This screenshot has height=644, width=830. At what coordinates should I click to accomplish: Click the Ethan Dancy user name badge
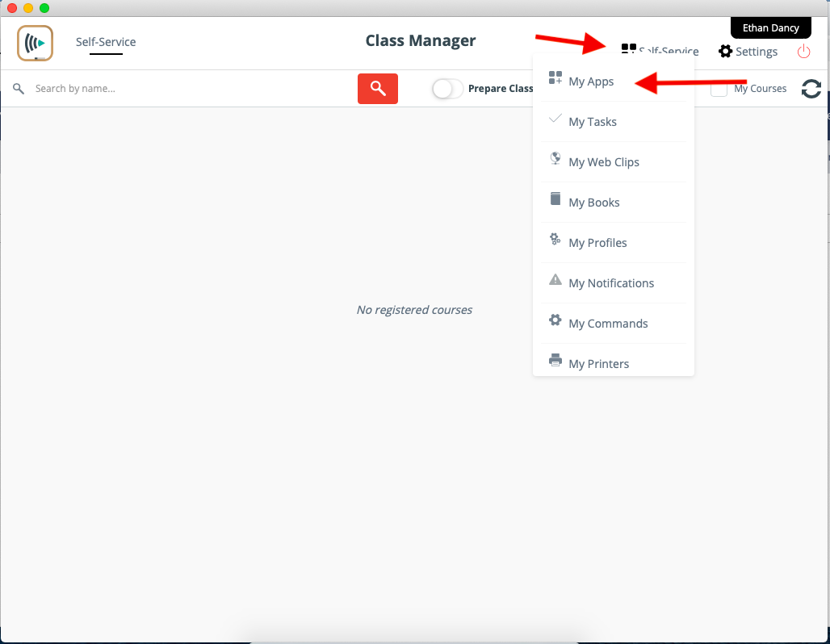point(771,28)
